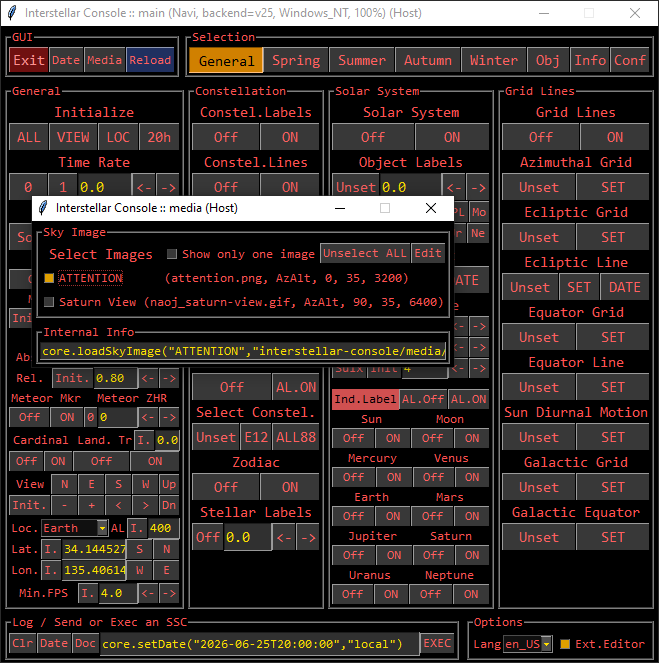Open the Date window from GUI group
The image size is (659, 663).
click(66, 60)
